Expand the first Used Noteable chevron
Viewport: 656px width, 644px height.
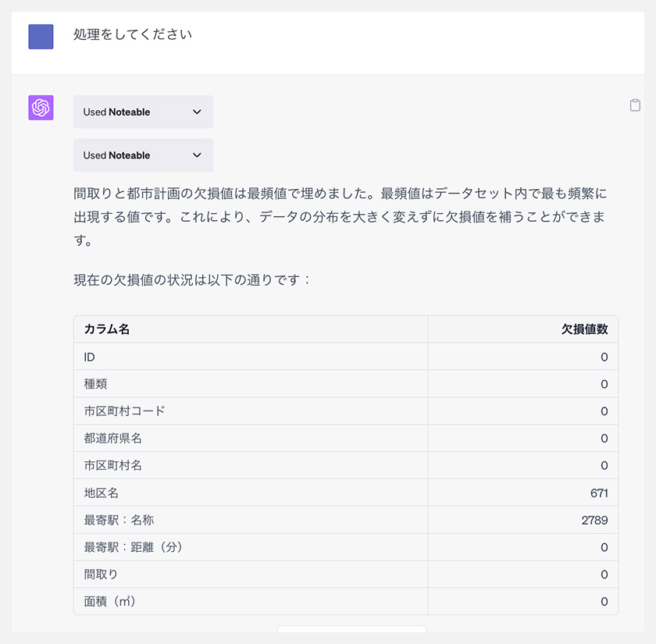pos(197,112)
